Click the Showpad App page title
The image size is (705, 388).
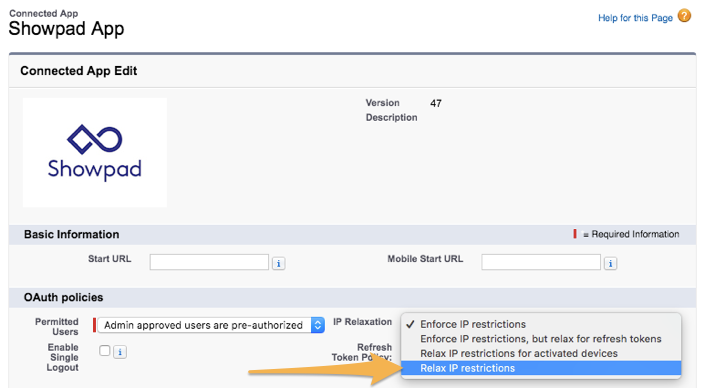click(67, 29)
